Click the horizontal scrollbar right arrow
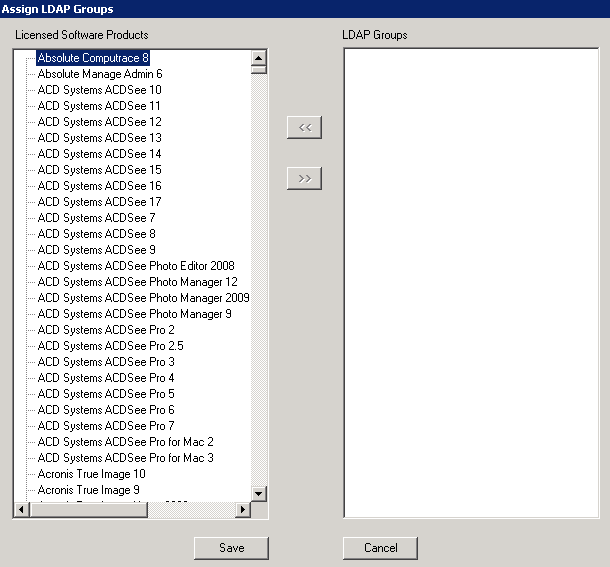 243,509
